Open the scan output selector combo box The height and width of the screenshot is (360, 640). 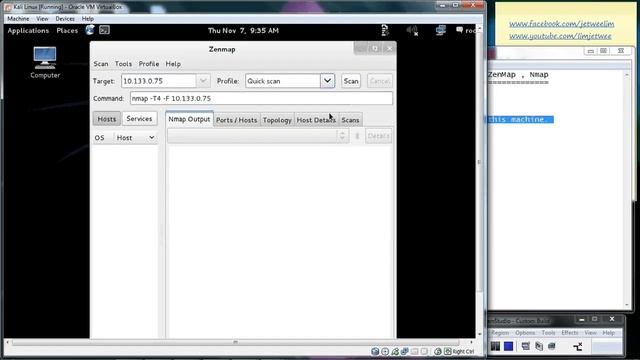click(258, 136)
